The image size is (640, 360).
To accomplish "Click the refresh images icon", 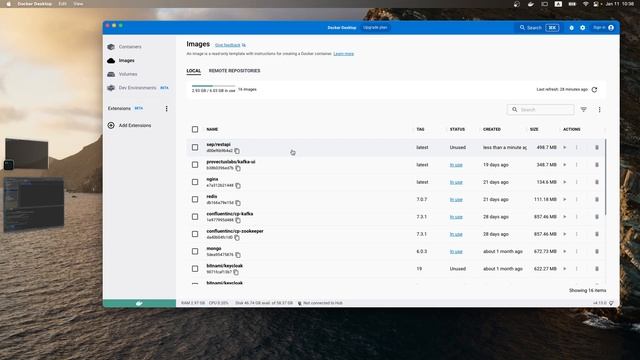I will coord(594,89).
